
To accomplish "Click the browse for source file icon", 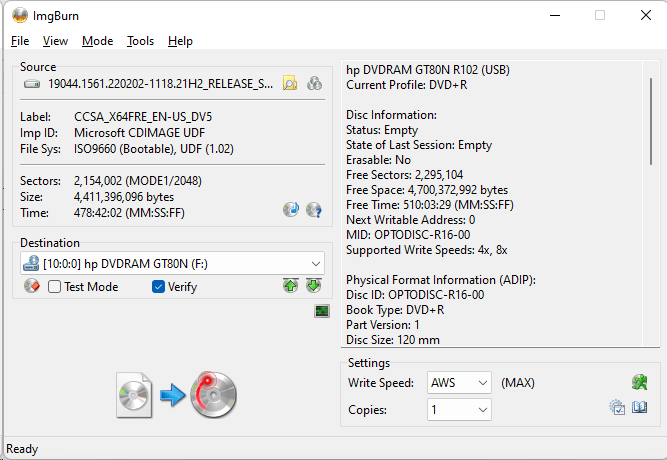I will (290, 84).
